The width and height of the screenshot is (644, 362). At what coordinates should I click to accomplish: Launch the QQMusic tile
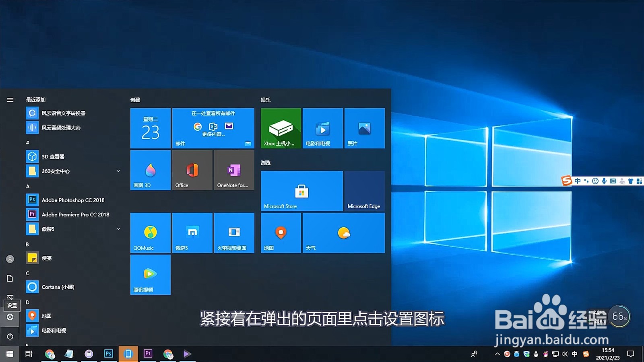[x=151, y=233]
